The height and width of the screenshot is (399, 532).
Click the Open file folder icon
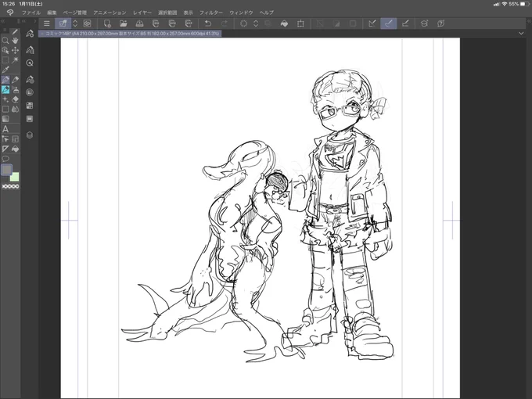pyautogui.click(x=123, y=23)
